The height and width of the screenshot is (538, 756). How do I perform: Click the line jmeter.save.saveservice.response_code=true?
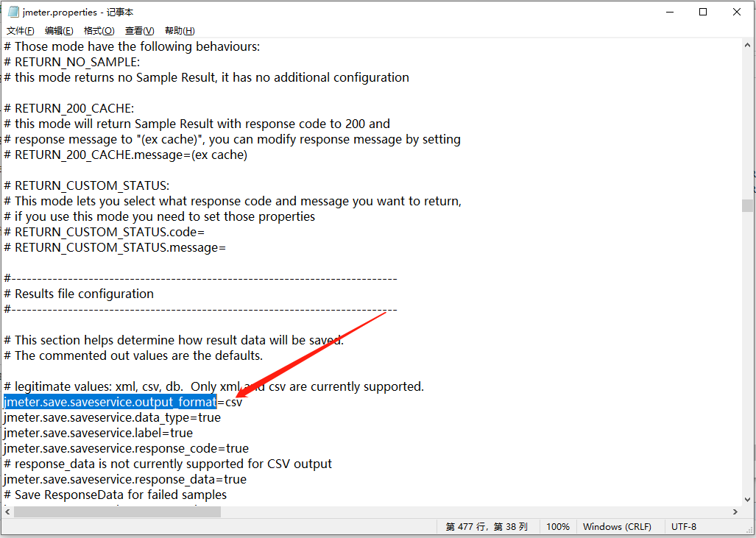126,448
